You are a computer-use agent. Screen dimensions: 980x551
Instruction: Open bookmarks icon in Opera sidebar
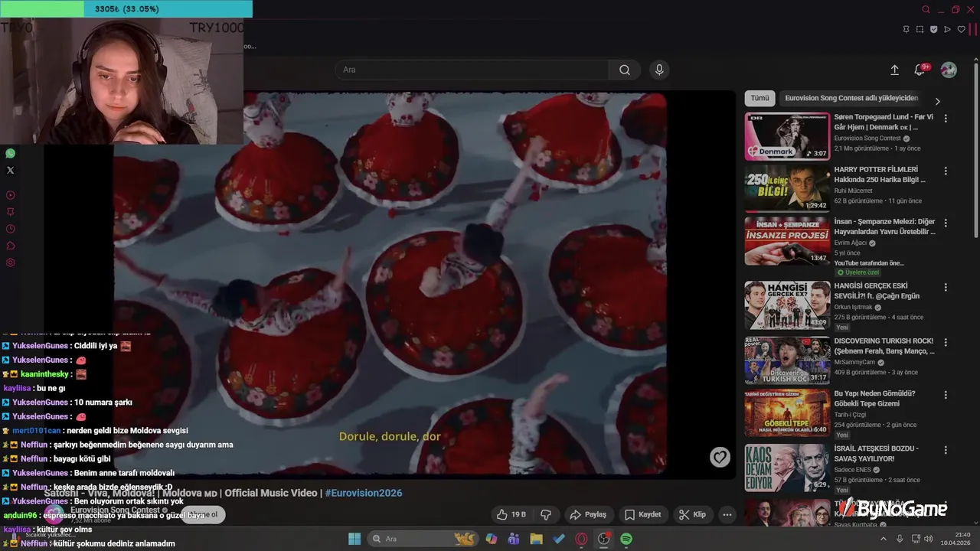[x=11, y=212]
